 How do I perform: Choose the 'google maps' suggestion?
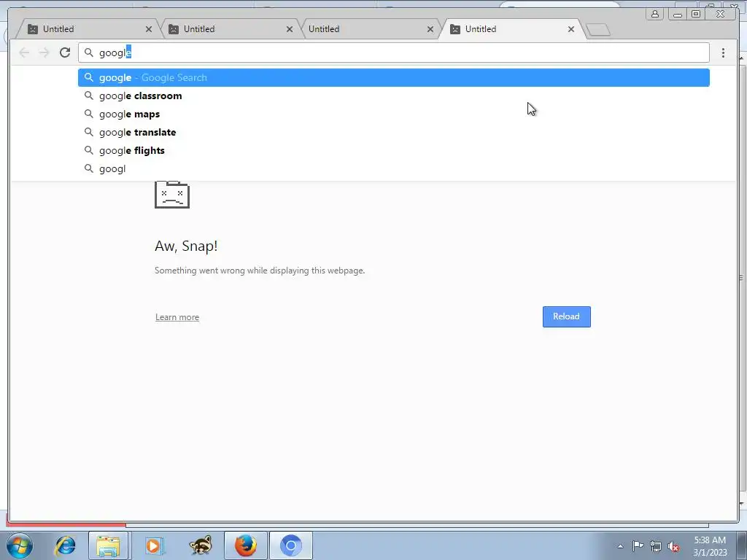(393, 114)
